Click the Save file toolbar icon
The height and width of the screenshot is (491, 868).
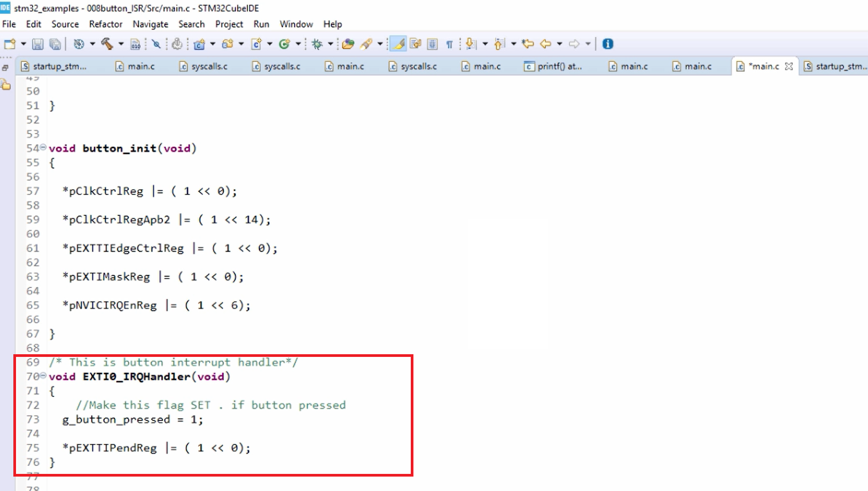[x=37, y=44]
